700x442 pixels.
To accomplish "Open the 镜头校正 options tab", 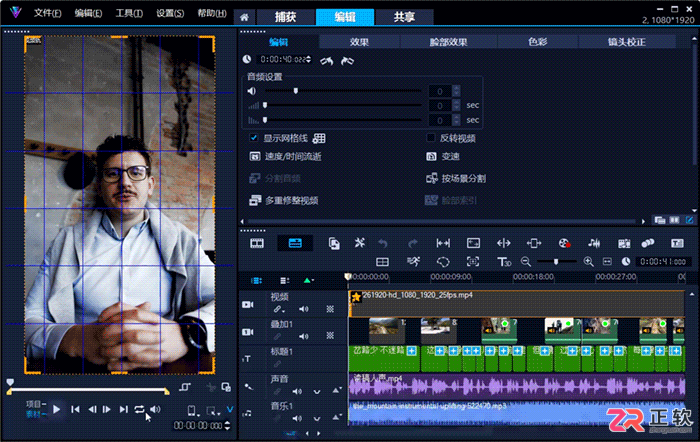I will pos(627,42).
